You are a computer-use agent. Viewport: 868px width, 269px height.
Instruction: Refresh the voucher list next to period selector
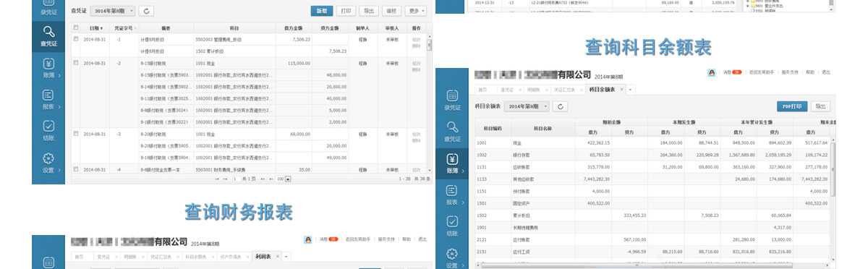147,11
